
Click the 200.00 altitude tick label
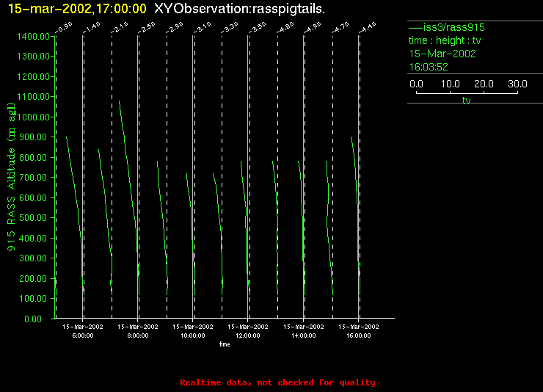[33, 279]
